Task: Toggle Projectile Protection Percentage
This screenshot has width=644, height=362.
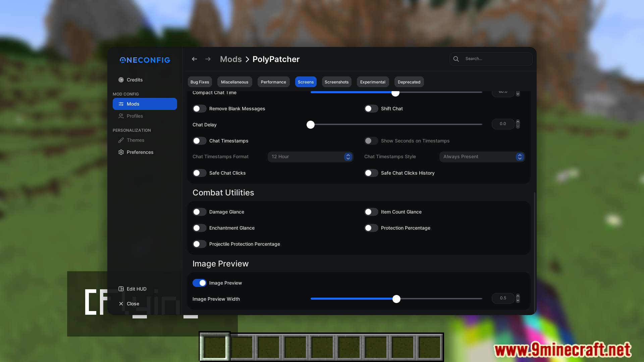Action: [200, 244]
